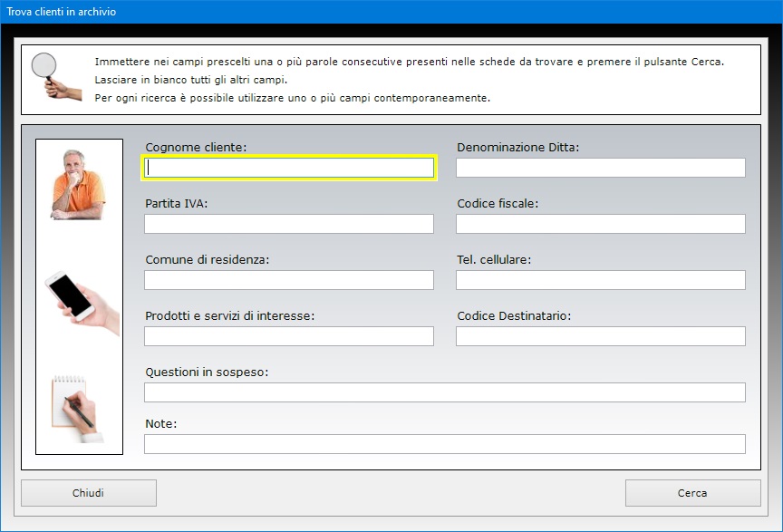Click the 'Comune di residenza:' label

click(x=208, y=260)
